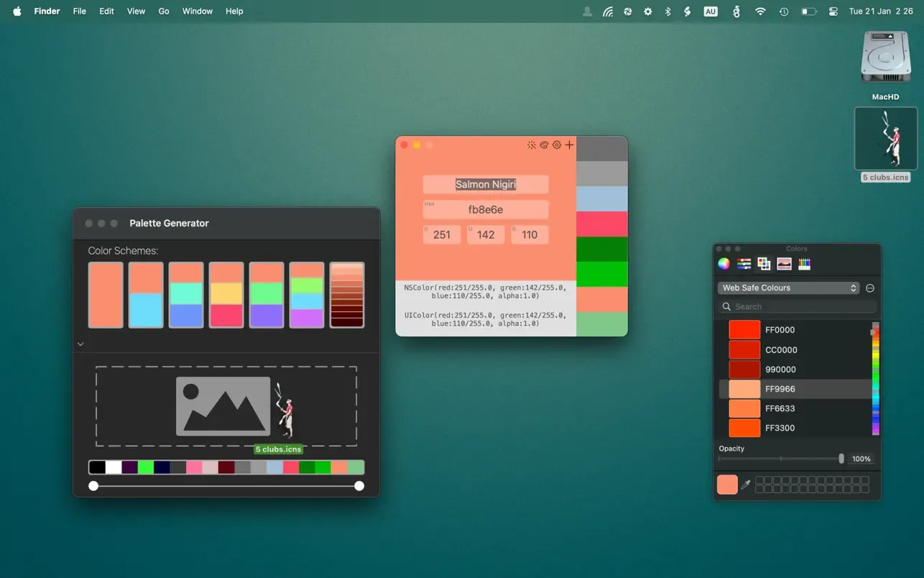The height and width of the screenshot is (578, 924).
Task: Click the magnifier icon in Colors search field
Action: pos(726,307)
